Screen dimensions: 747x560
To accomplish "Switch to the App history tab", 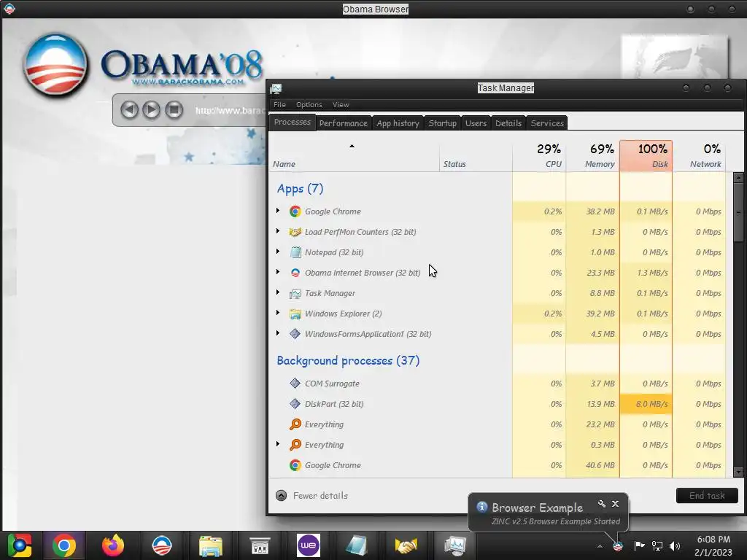I will click(x=398, y=123).
